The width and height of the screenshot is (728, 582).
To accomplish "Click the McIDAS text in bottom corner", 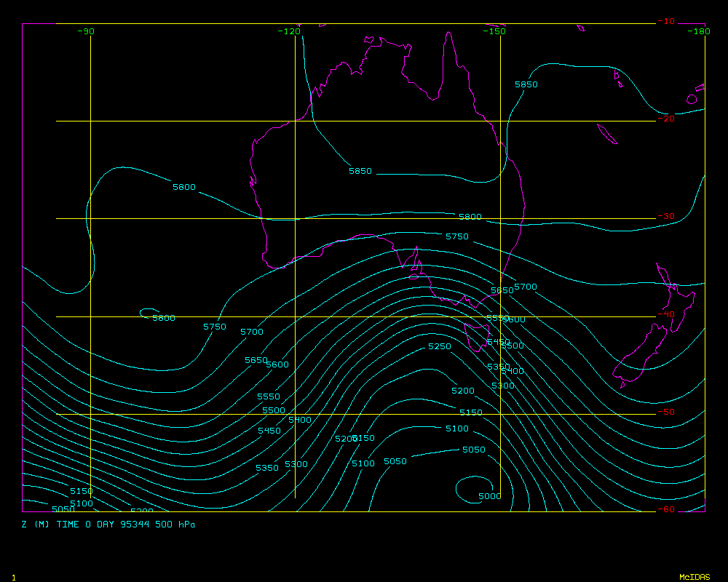I will [x=694, y=577].
